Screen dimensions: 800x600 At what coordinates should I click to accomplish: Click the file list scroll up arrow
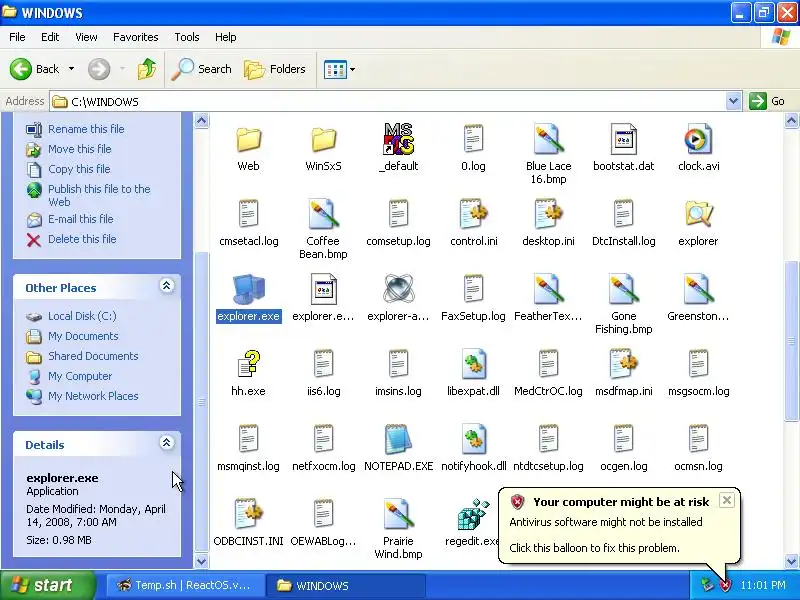[791, 121]
